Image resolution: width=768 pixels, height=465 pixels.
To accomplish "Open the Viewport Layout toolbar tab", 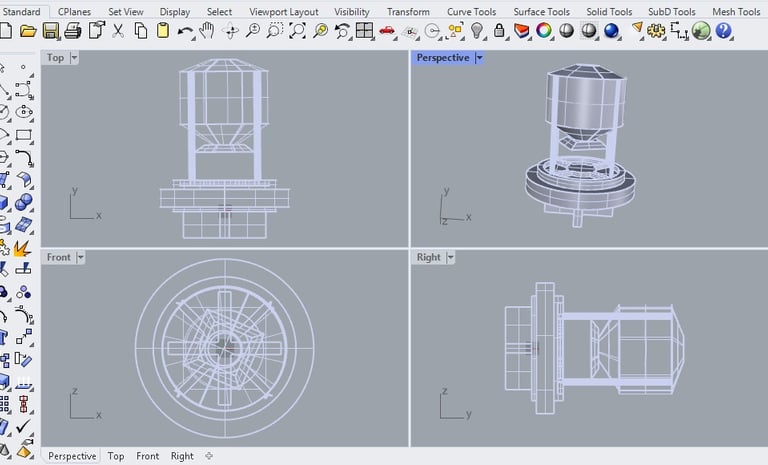I will (284, 12).
